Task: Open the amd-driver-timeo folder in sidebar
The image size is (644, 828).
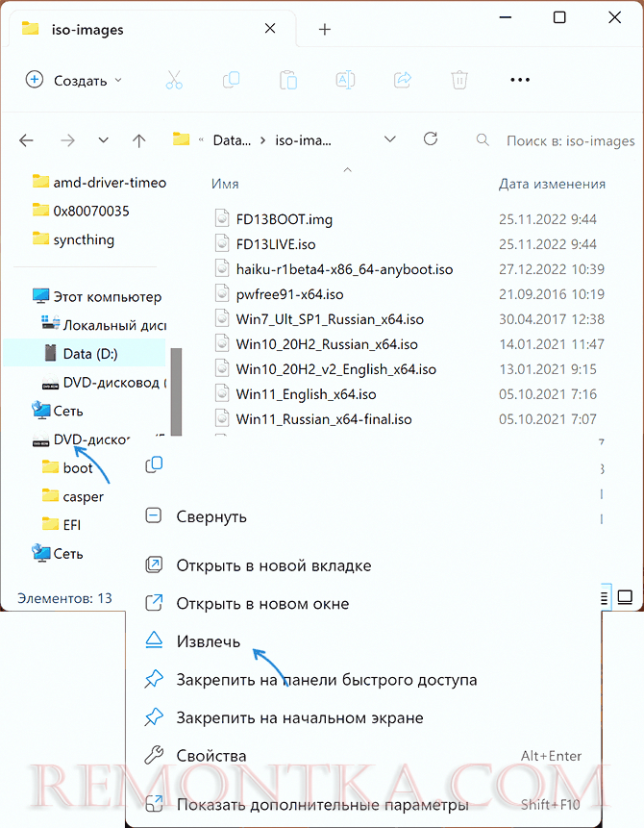Action: point(99,182)
